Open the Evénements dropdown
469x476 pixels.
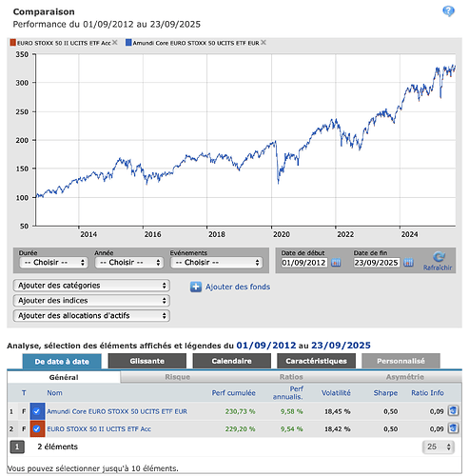[217, 263]
